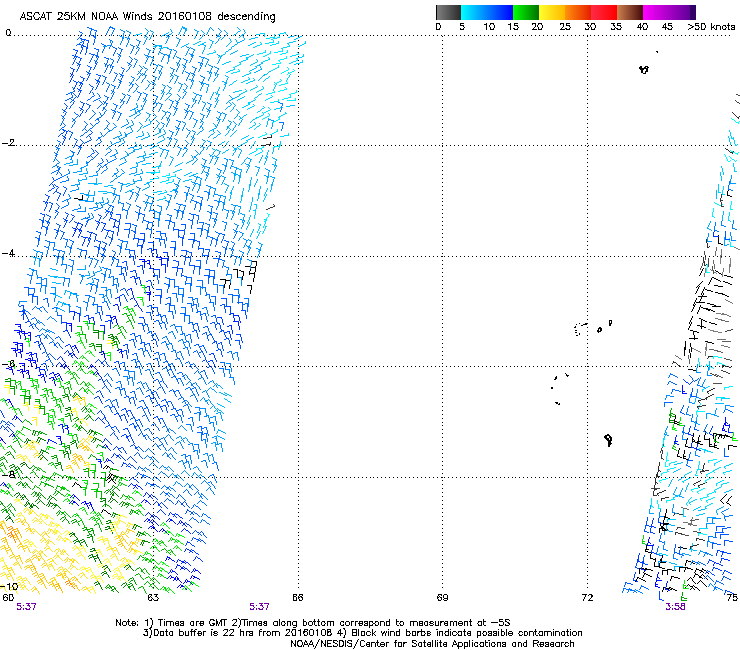Click the island outline near top right of map

pos(644,69)
